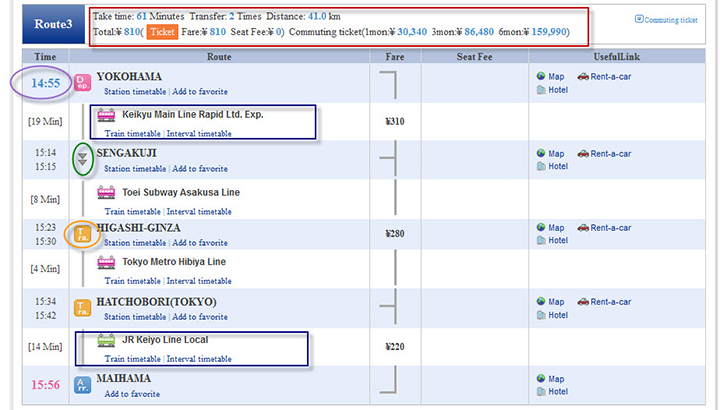Image resolution: width=720 pixels, height=410 pixels.
Task: Add Maihama to favorite
Action: [132, 394]
